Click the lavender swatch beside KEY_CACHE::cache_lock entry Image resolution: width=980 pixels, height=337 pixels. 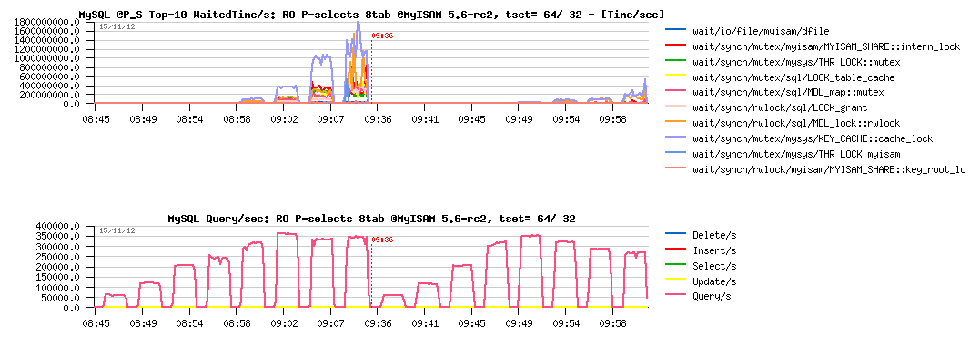675,138
